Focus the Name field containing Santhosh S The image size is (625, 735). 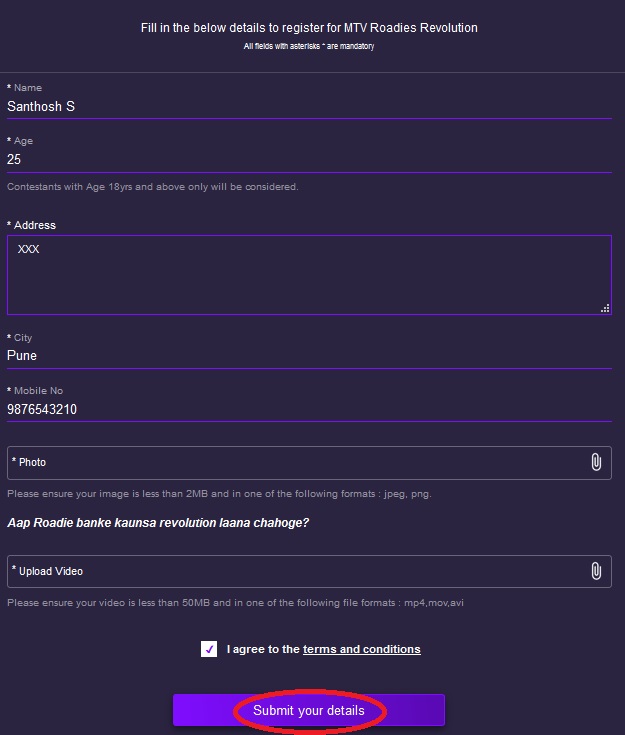(x=300, y=106)
